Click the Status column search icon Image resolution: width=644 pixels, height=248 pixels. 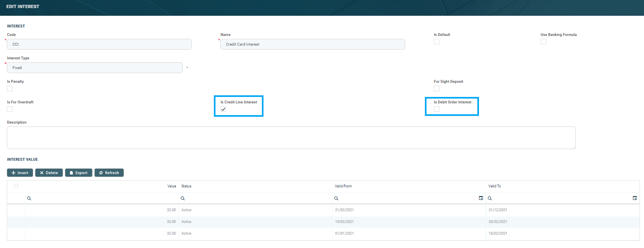pyautogui.click(x=183, y=198)
